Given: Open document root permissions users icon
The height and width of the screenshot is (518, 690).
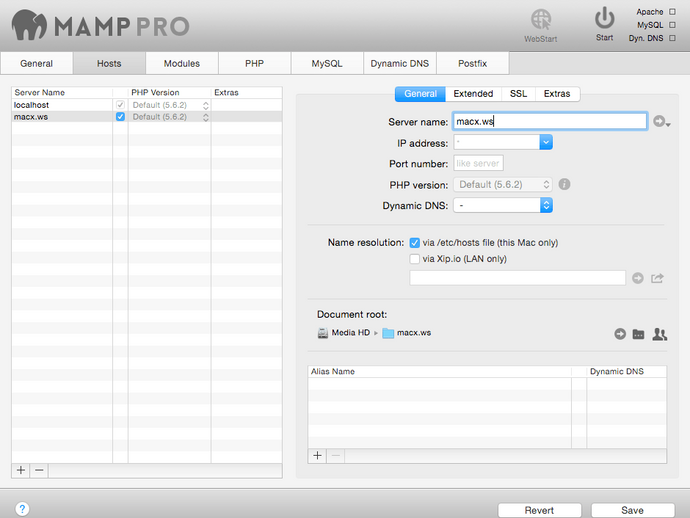Looking at the screenshot, I should click(660, 334).
